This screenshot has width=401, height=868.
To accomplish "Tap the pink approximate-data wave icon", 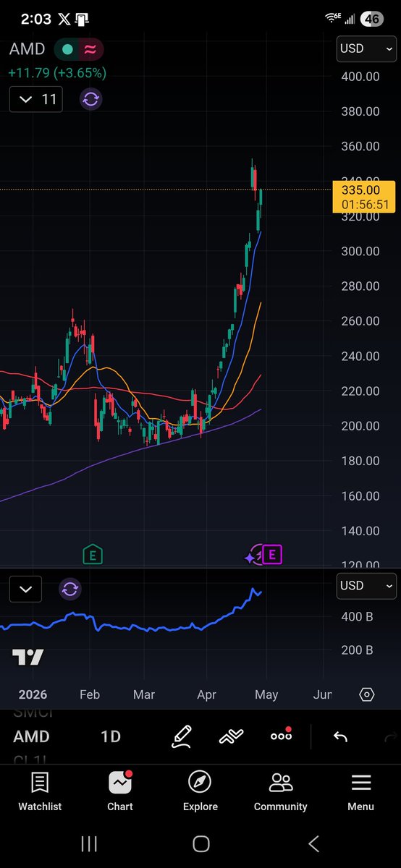I will (x=91, y=49).
